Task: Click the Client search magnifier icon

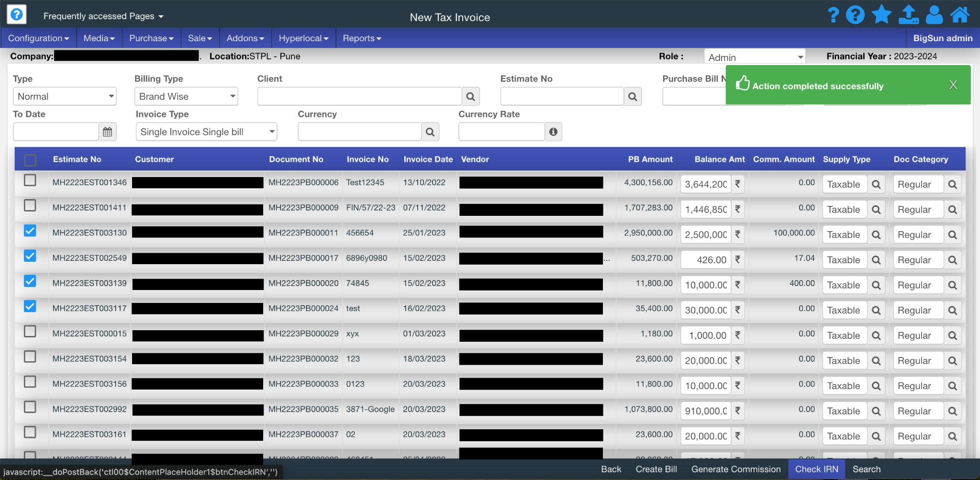Action: coord(470,97)
